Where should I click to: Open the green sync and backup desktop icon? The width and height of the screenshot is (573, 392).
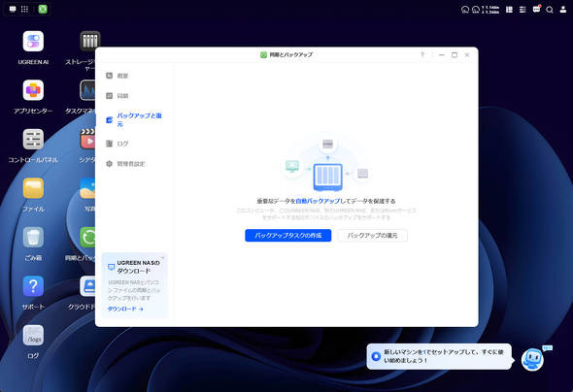click(87, 237)
